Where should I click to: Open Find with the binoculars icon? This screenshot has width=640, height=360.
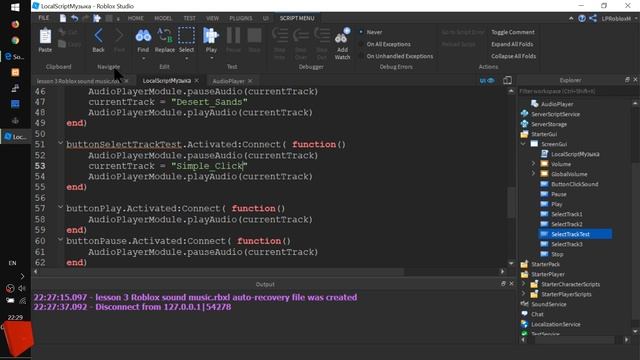143,36
